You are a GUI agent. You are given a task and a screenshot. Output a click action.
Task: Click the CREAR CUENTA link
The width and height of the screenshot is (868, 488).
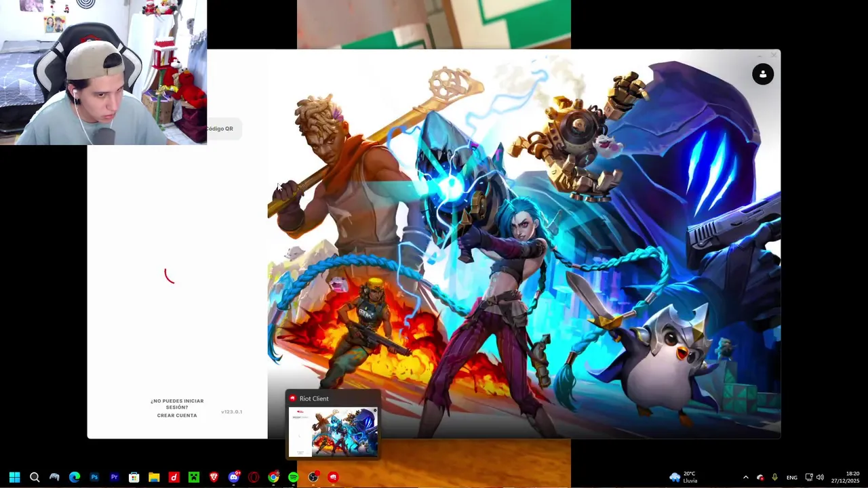click(177, 415)
